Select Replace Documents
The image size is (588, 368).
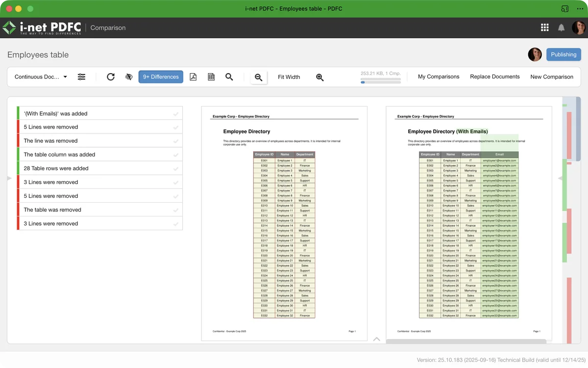[494, 77]
